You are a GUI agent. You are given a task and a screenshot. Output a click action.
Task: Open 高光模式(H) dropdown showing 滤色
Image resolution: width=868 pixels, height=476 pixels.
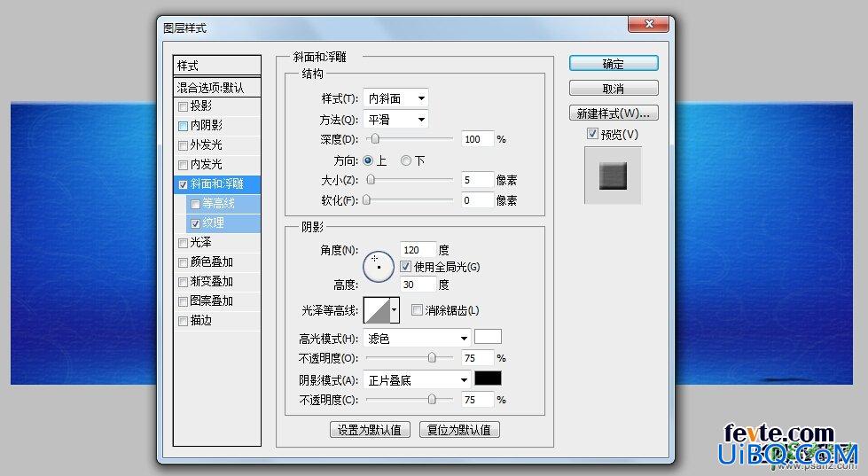click(x=417, y=339)
